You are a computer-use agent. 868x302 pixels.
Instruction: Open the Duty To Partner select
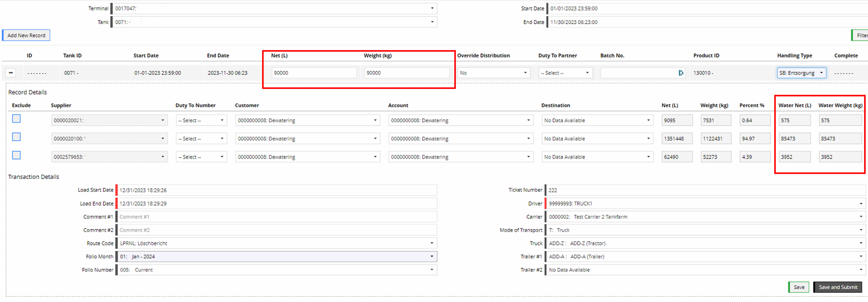[565, 73]
